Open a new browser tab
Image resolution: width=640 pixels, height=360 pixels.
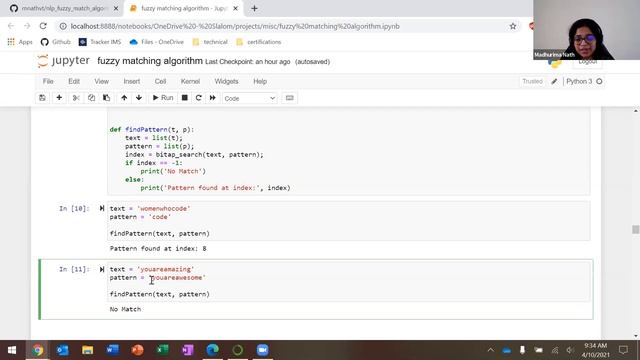254,8
